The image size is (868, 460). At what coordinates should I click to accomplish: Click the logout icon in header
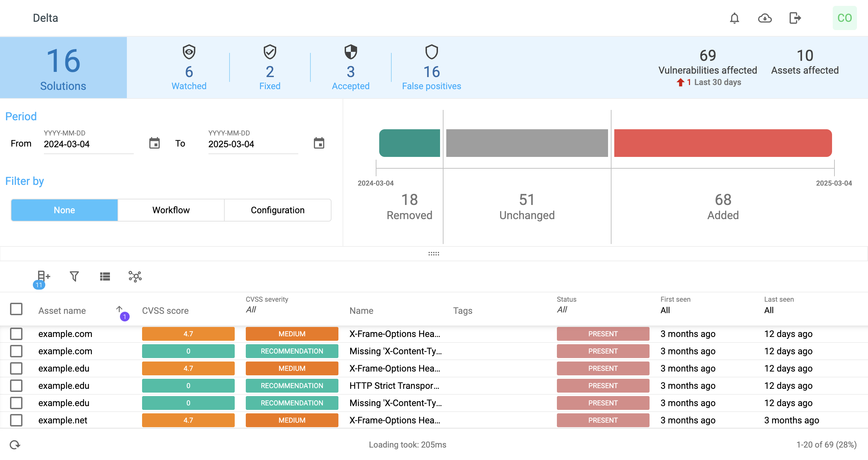coord(795,18)
